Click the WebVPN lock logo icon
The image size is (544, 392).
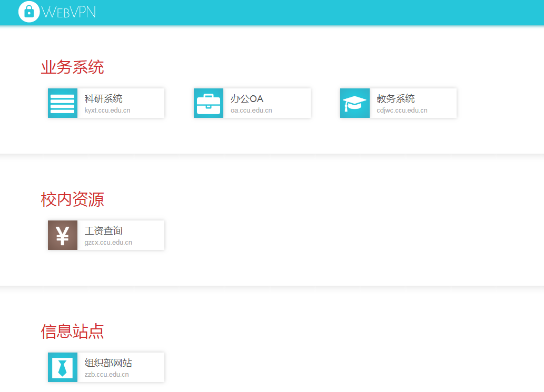pos(29,12)
